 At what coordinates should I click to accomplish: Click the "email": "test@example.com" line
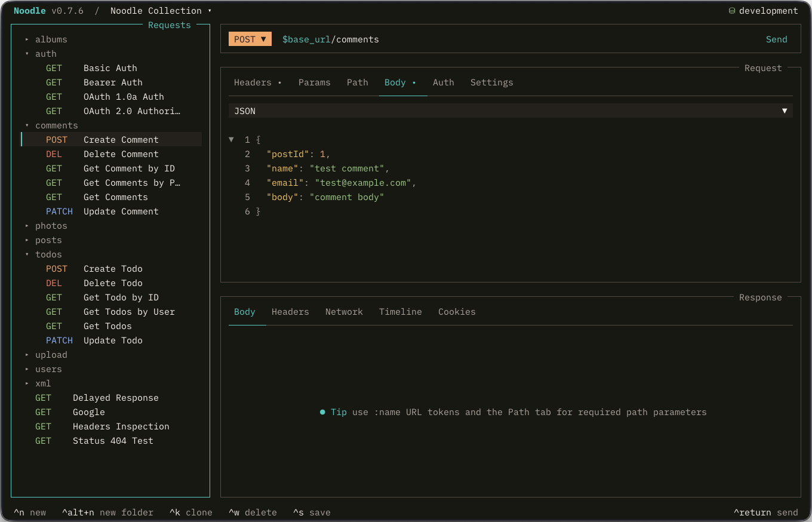click(342, 183)
